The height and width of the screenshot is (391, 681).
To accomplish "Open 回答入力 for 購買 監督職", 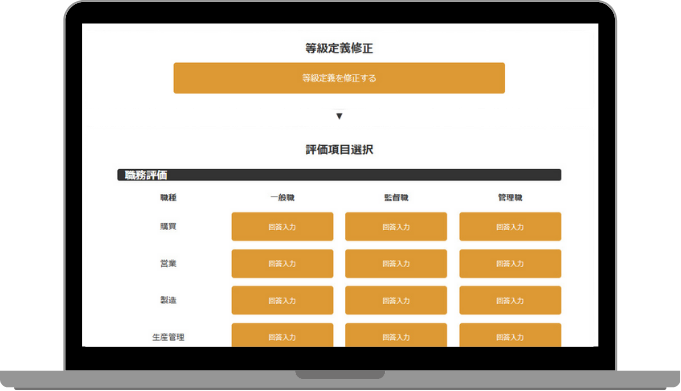I will click(x=396, y=226).
